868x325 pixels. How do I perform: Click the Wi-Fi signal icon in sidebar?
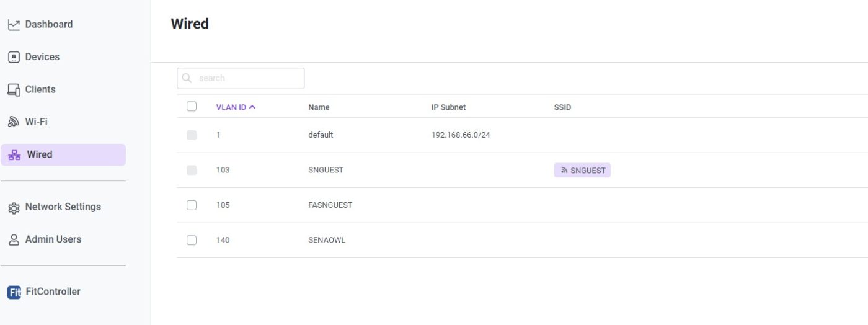coord(14,122)
